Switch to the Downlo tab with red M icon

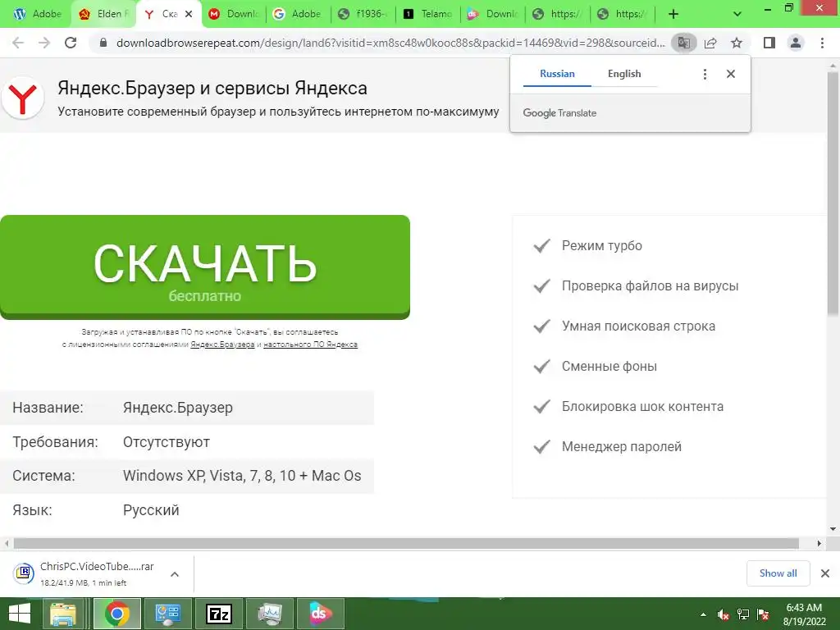[234, 14]
